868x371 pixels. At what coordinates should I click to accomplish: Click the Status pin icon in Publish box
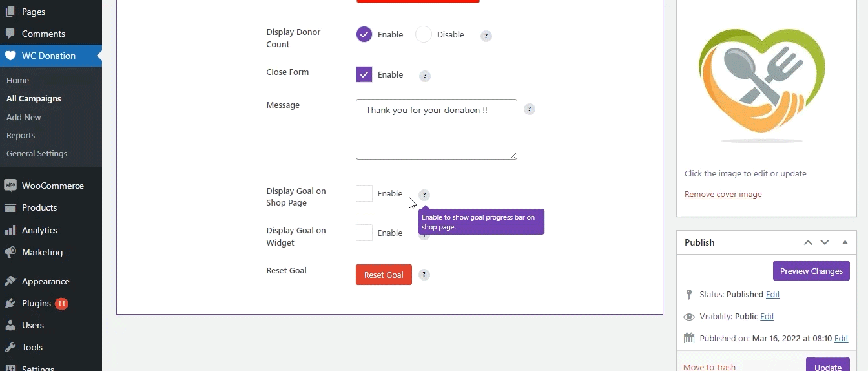click(x=689, y=294)
